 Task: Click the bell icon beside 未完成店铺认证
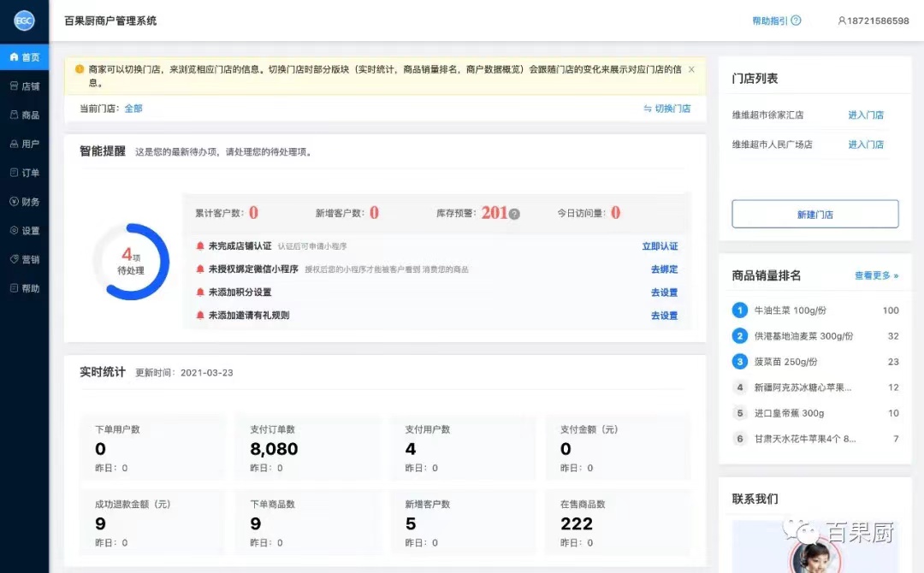coord(200,246)
